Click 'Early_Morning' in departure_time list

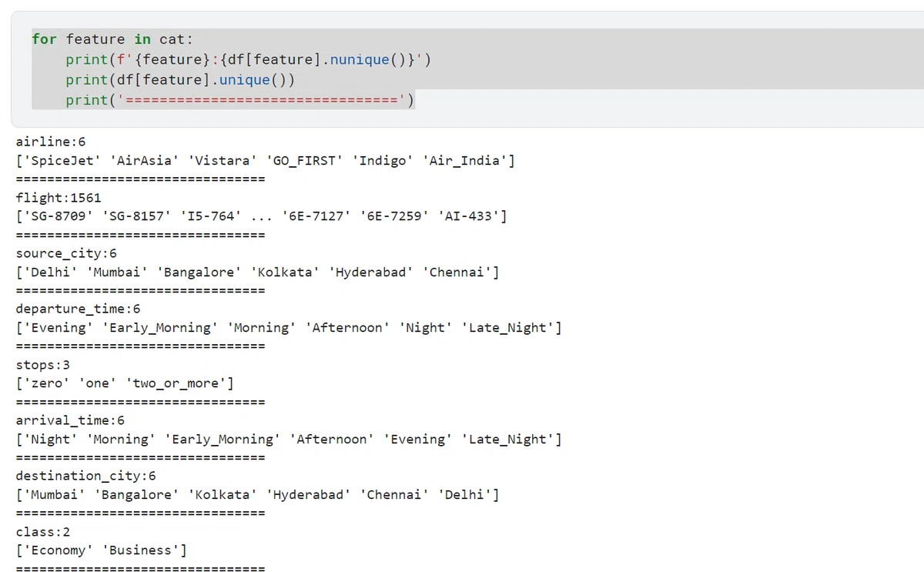160,328
